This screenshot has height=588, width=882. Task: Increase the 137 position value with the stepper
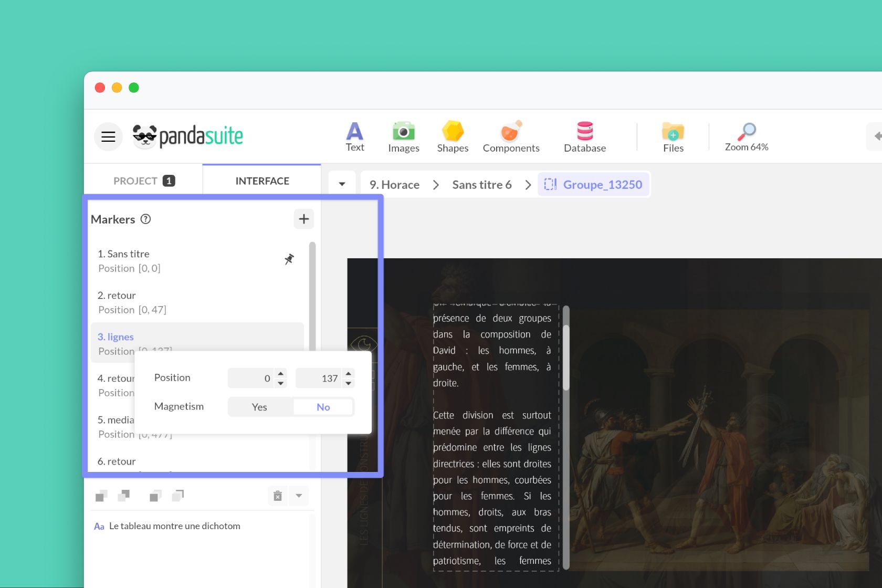[x=348, y=374]
